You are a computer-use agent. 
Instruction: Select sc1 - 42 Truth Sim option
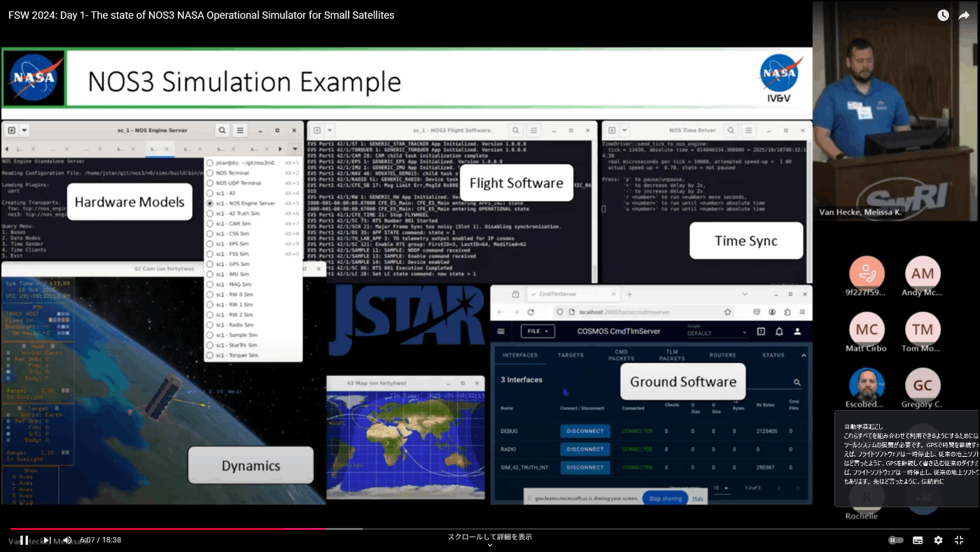click(x=253, y=213)
